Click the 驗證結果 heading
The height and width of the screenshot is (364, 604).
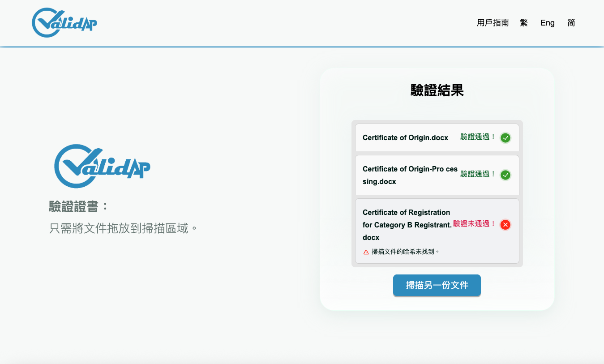437,90
